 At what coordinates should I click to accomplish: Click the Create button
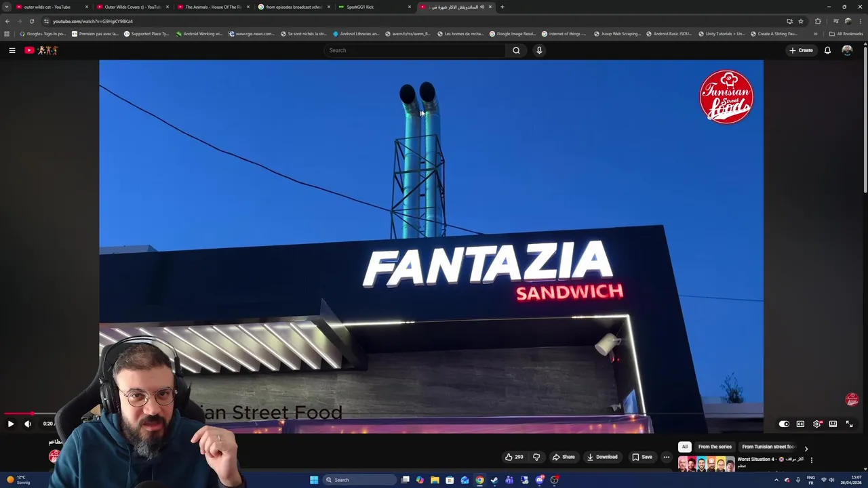(x=801, y=50)
